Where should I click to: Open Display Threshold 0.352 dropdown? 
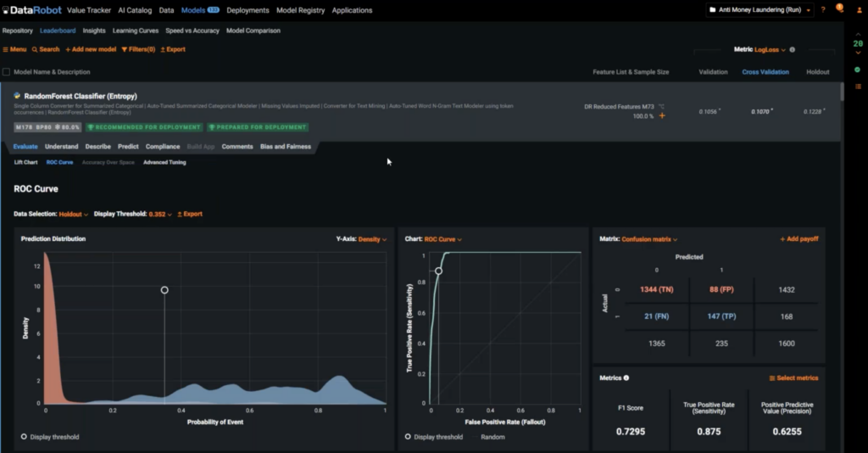pyautogui.click(x=160, y=215)
